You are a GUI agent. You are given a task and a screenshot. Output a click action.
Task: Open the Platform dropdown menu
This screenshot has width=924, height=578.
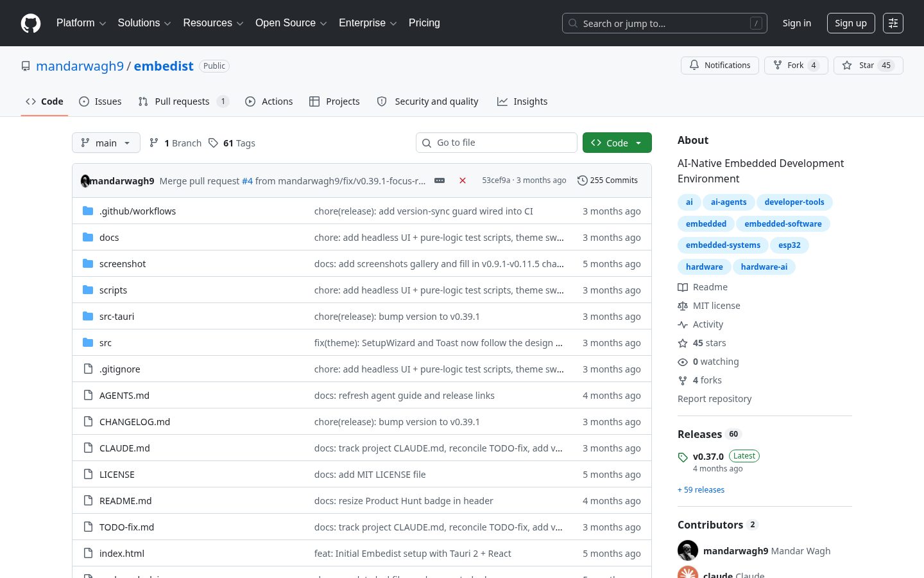[x=81, y=23]
